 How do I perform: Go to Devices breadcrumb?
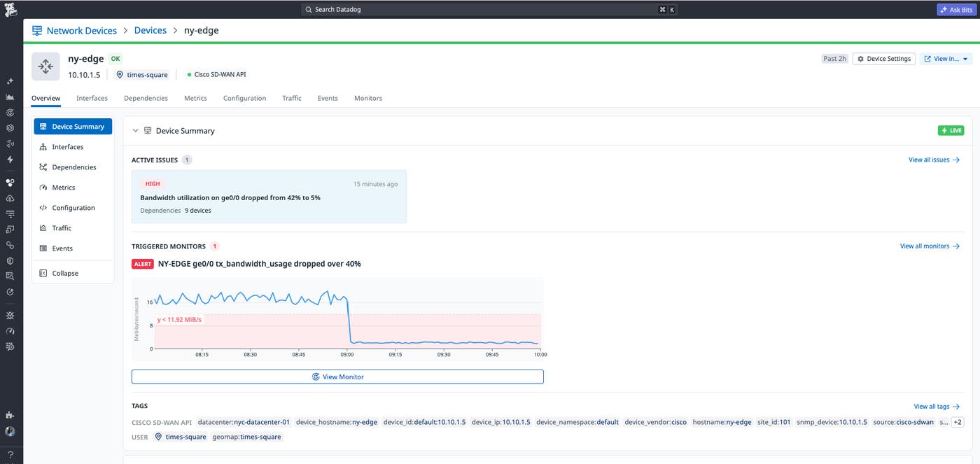click(x=150, y=31)
